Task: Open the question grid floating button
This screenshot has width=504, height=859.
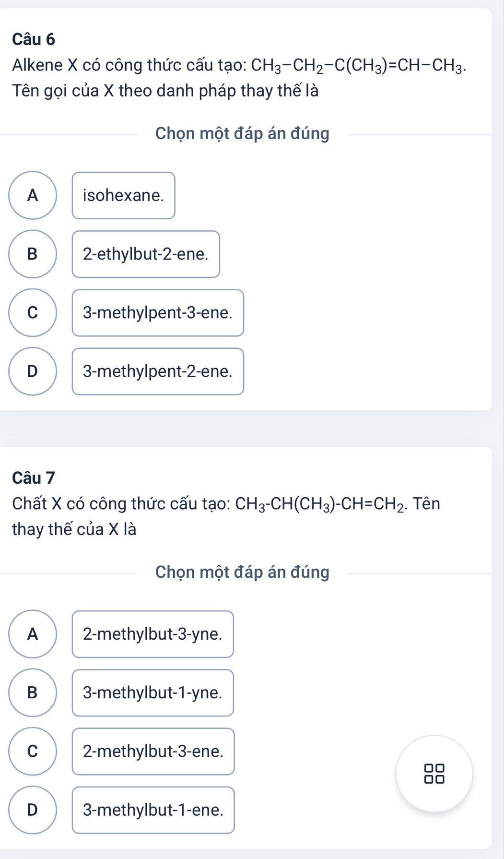Action: coord(434,774)
